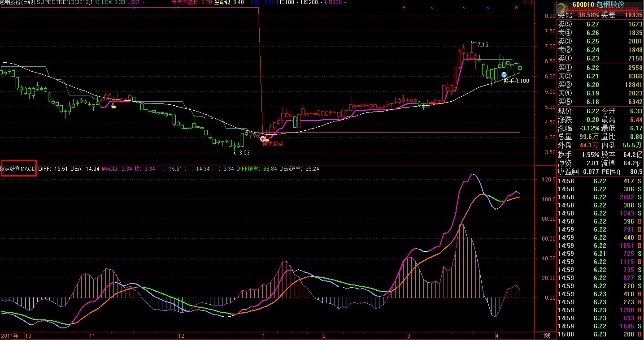This screenshot has height=340, width=644.
Task: Click the red plus marker at 换手起点
Action: pos(263,139)
